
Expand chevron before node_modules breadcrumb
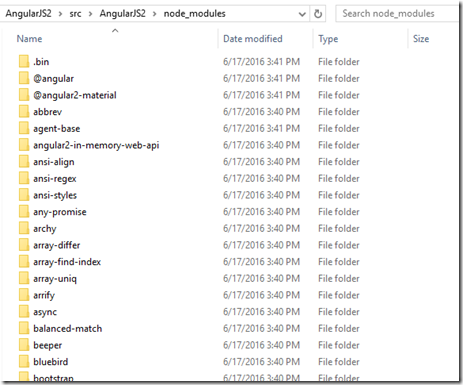click(x=154, y=14)
